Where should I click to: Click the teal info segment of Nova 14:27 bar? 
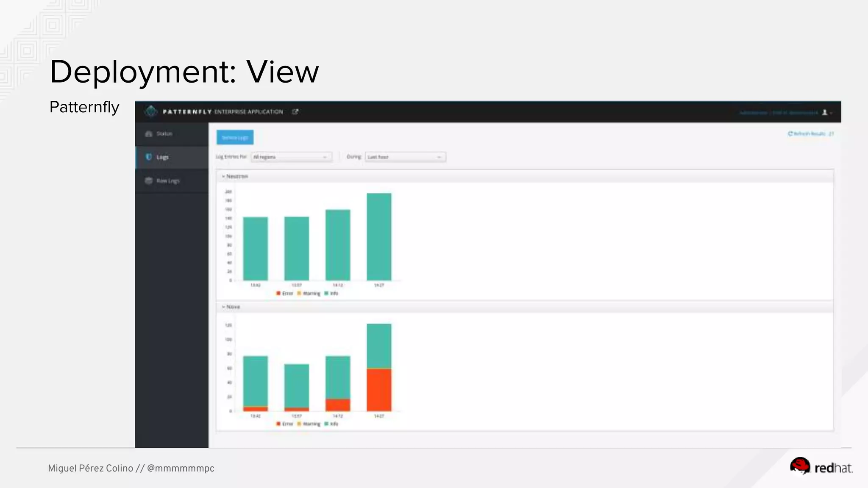tap(379, 346)
